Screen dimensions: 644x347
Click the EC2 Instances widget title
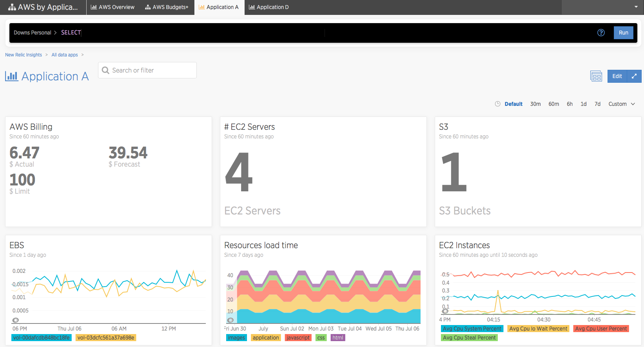464,245
